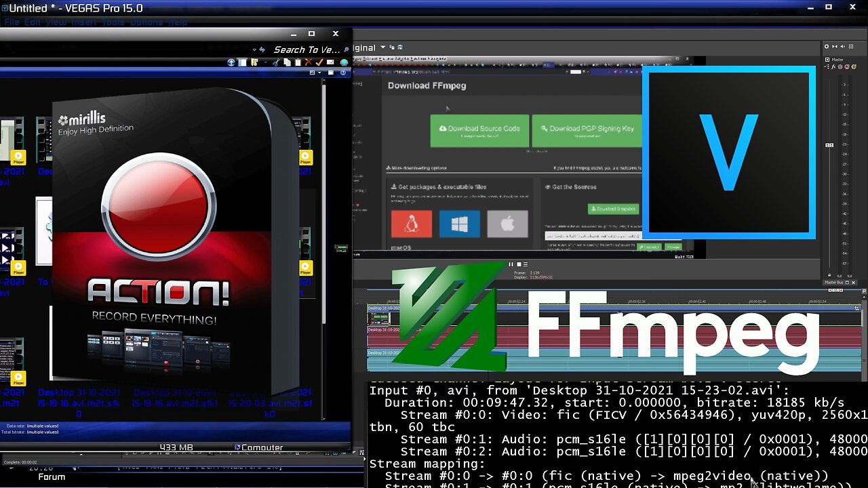
Task: Click the mixer layout bars icon
Action: point(851,46)
